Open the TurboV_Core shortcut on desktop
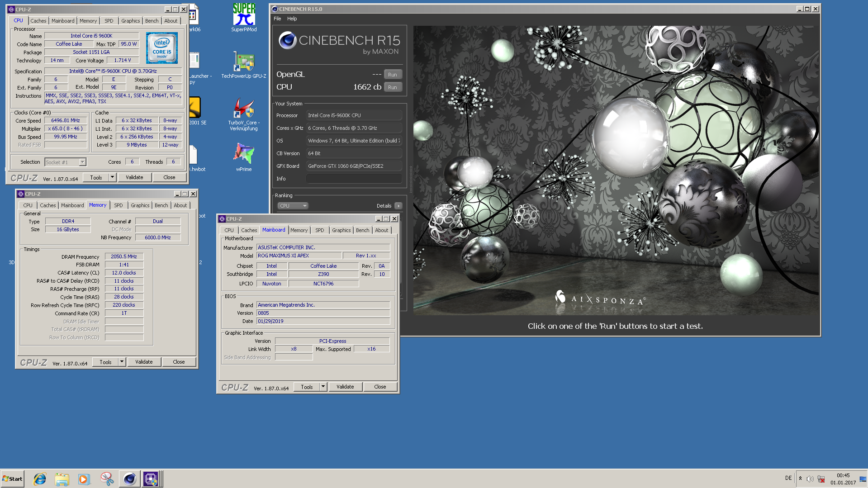This screenshot has height=488, width=868. click(244, 114)
